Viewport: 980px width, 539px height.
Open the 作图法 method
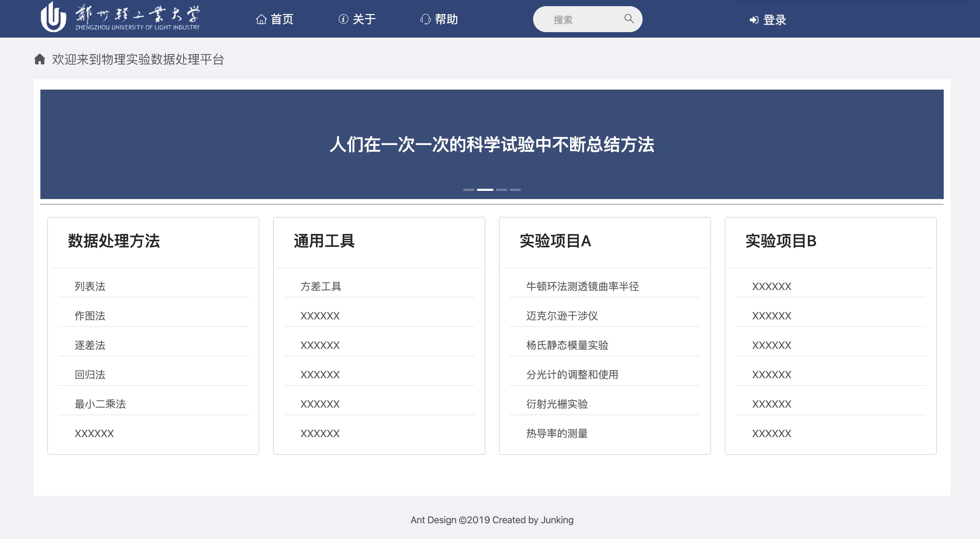point(90,315)
